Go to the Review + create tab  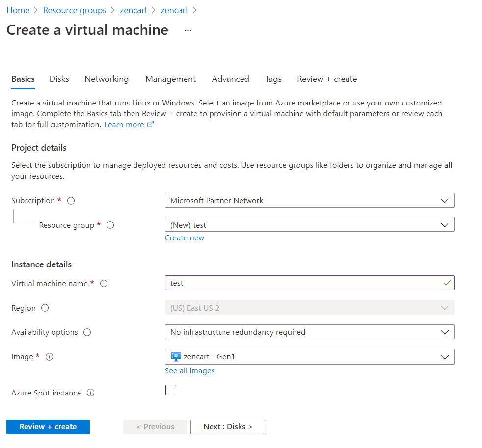coord(327,79)
